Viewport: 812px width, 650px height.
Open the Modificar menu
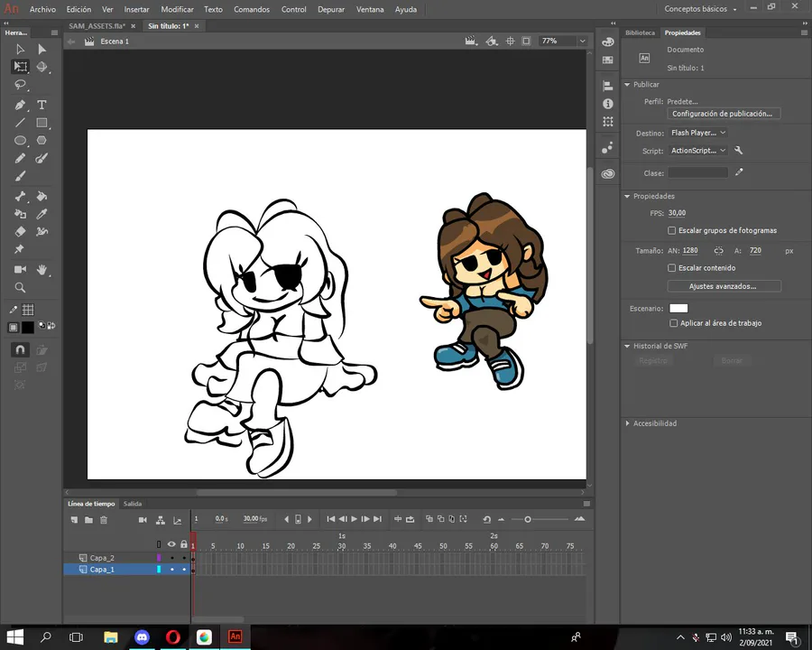(177, 9)
